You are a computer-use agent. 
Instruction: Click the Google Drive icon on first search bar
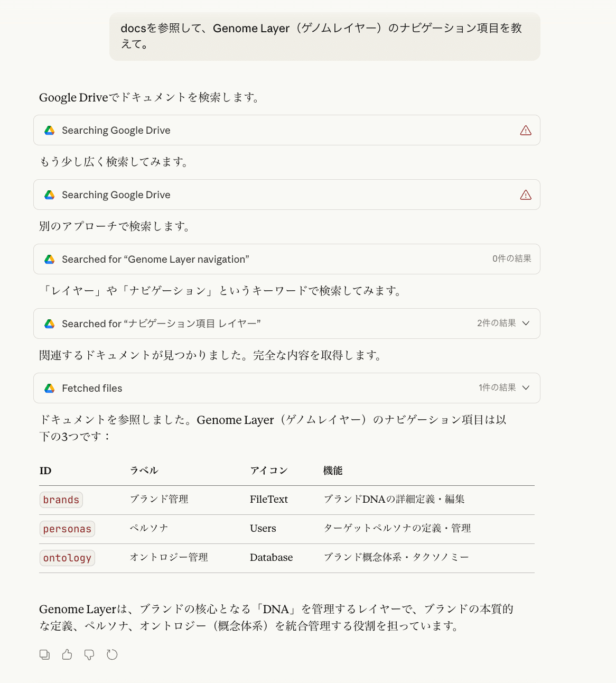pyautogui.click(x=49, y=130)
